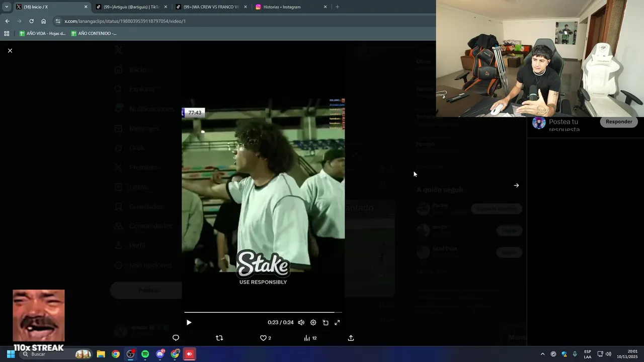The width and height of the screenshot is (644, 362).
Task: Open OBS Studio from the taskbar
Action: pos(130,354)
